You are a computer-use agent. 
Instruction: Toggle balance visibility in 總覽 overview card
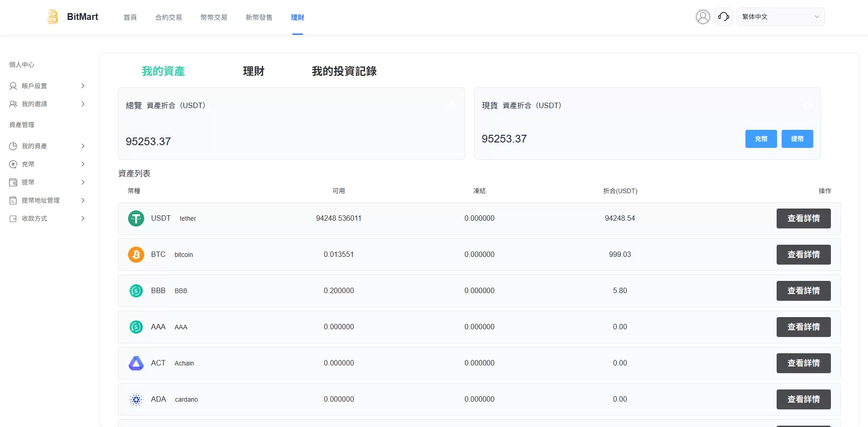coord(451,105)
